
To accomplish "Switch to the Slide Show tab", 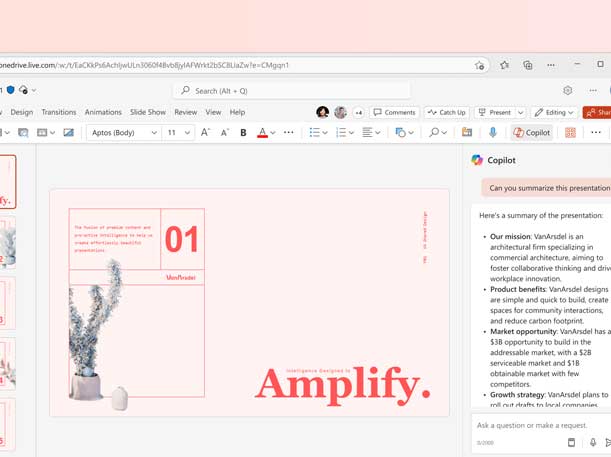I will click(147, 112).
